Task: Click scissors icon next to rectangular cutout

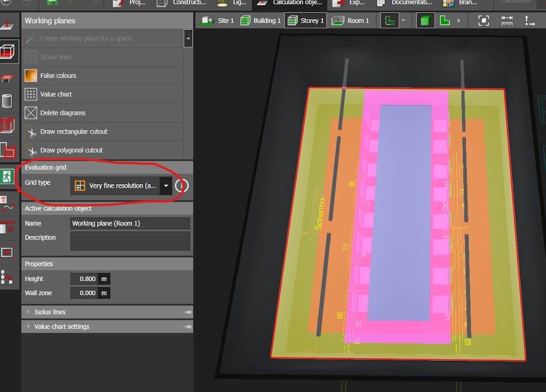Action: (31, 132)
